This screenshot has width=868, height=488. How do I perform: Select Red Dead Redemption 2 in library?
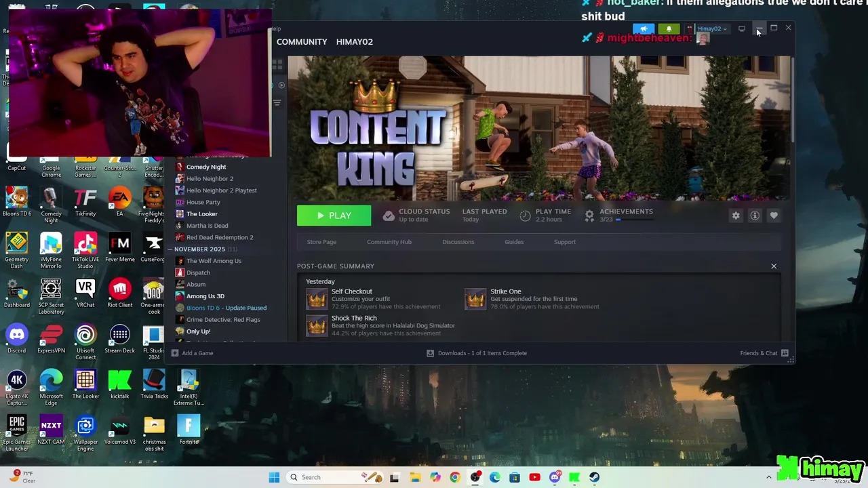click(x=220, y=237)
